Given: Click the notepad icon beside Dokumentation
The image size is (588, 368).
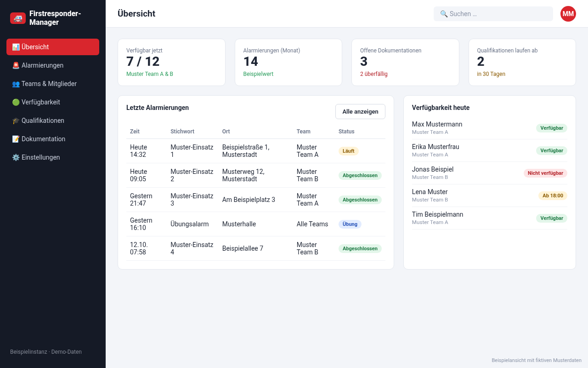Looking at the screenshot, I should click(16, 139).
